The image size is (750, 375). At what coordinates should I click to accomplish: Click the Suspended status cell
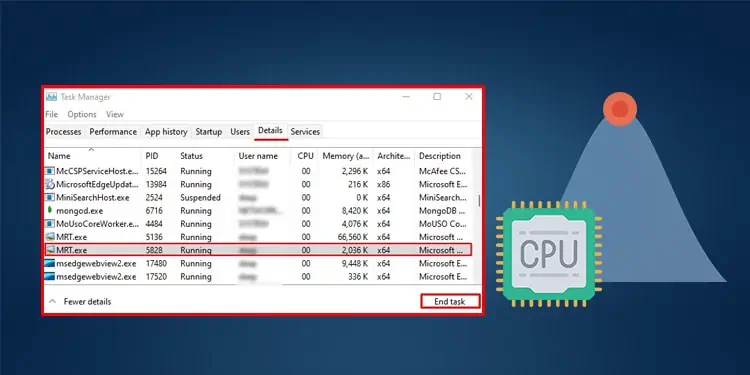[200, 197]
